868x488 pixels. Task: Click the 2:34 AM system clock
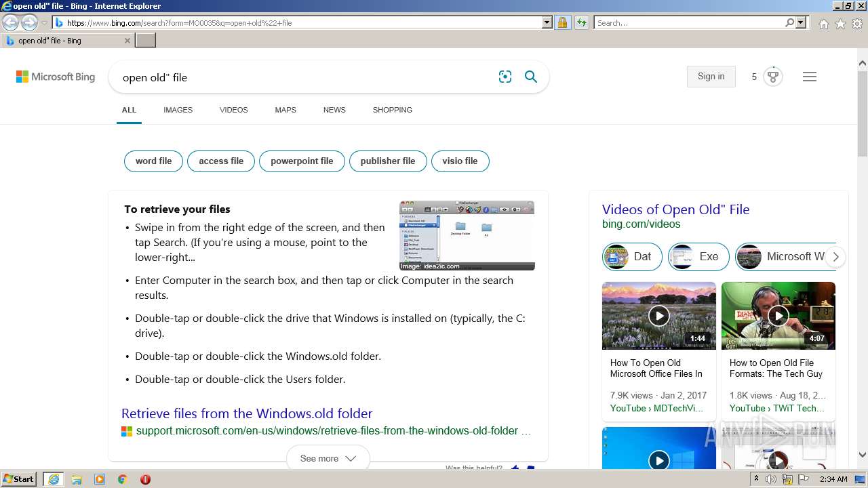tap(833, 479)
